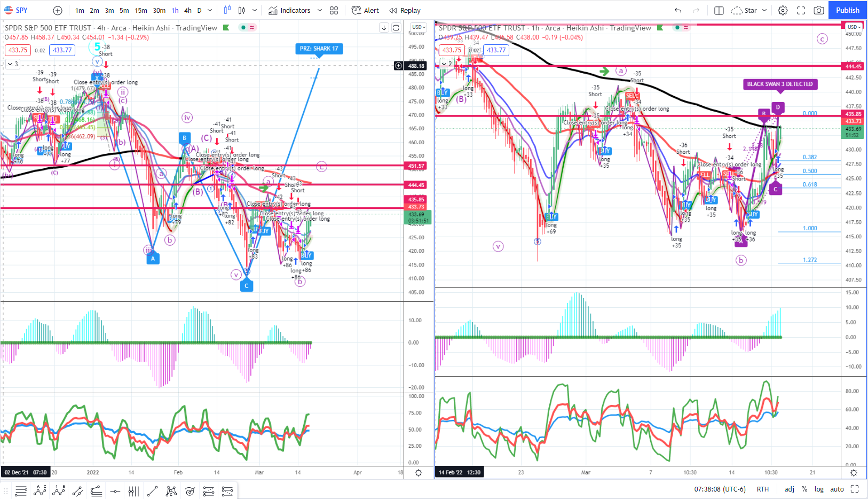Choose the 4h timeframe

pos(188,10)
